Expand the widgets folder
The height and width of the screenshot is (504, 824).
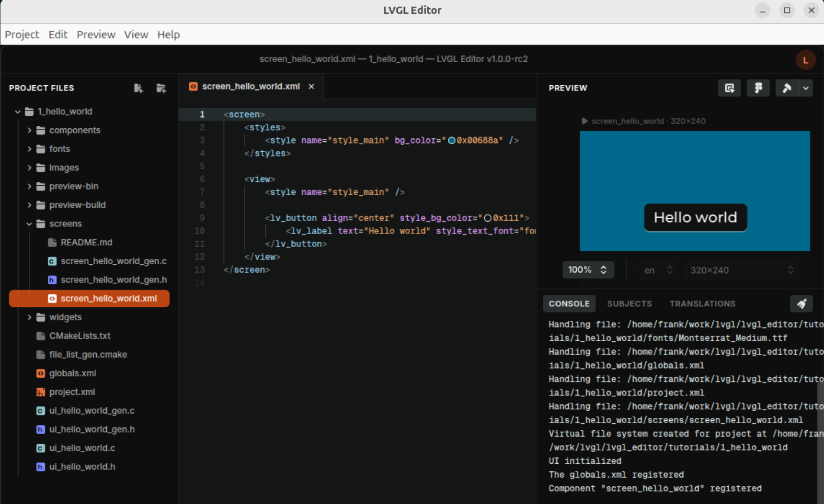[x=30, y=317]
